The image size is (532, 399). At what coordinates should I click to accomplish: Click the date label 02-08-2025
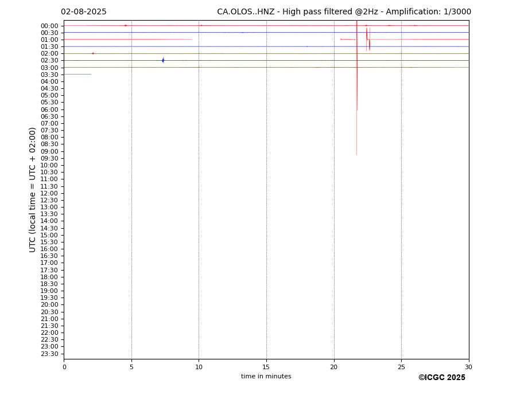[83, 12]
